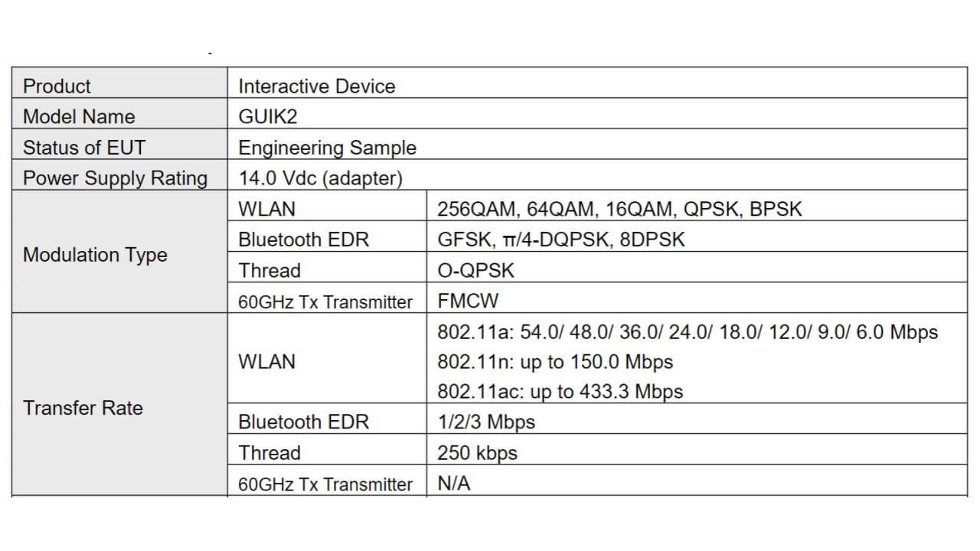This screenshot has height=551, width=980.
Task: Select the 256QAM WLAN modulation list
Action: [619, 209]
